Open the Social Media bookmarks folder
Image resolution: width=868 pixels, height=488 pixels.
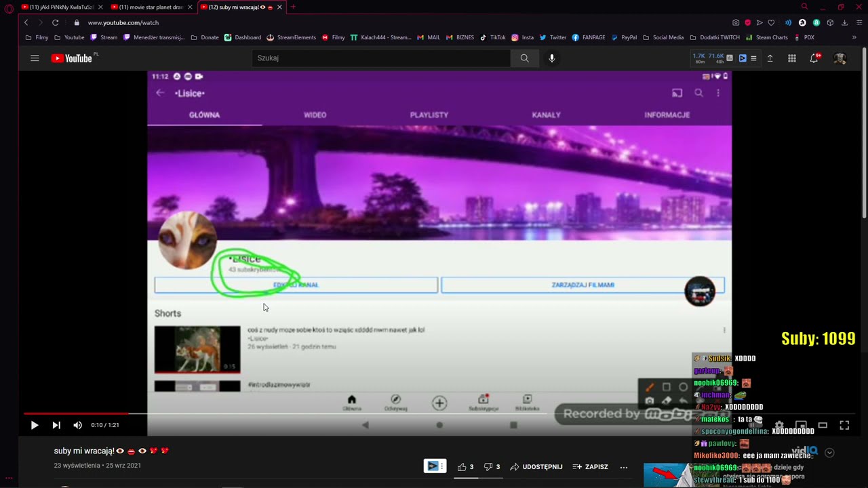pos(663,37)
